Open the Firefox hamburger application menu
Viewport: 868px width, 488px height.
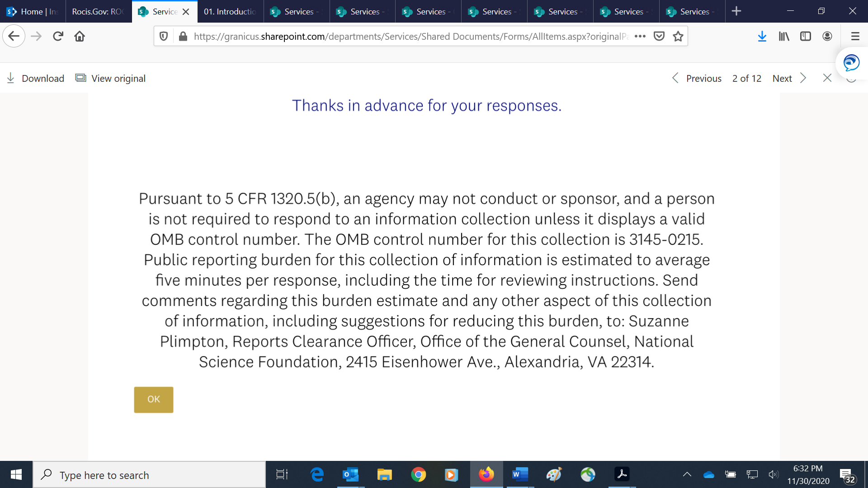(855, 36)
